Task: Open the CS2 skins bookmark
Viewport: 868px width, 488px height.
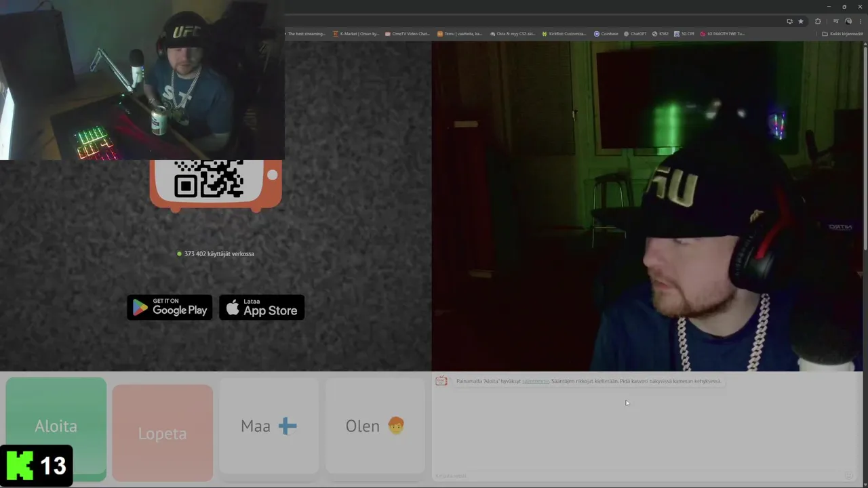Action: (512, 34)
